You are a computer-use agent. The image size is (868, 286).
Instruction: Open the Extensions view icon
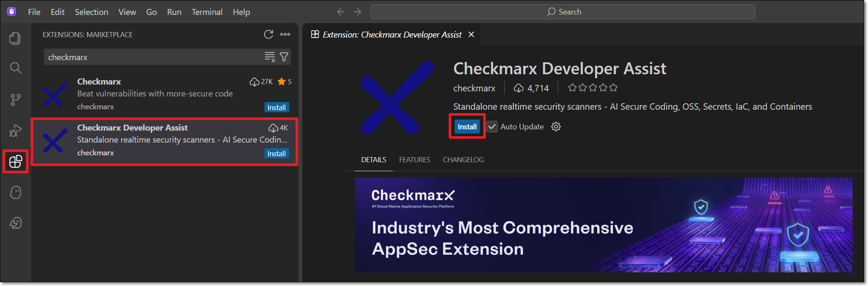click(16, 161)
